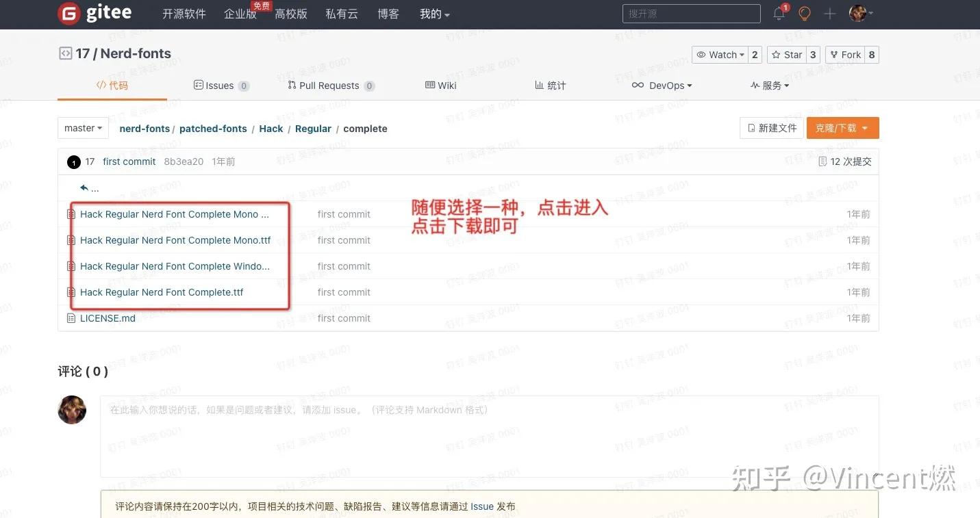Open the master branch dropdown

pos(84,128)
